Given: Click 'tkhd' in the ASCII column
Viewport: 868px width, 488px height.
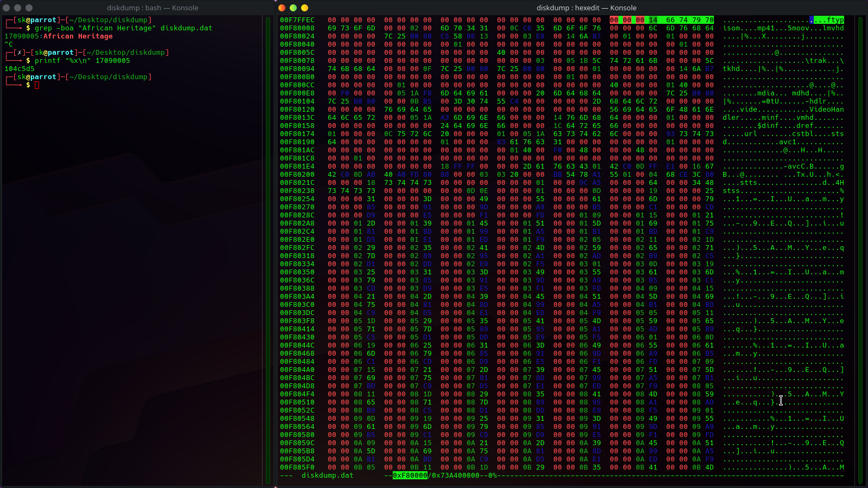Looking at the screenshot, I should pos(731,69).
